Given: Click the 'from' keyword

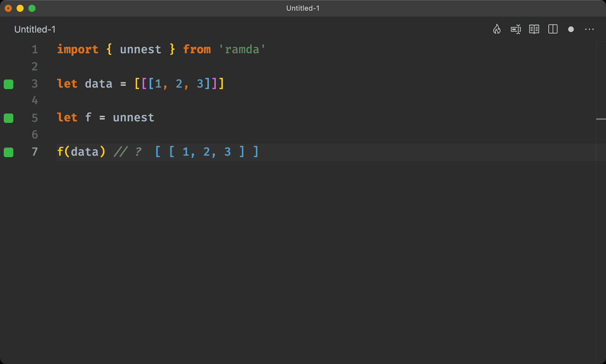Looking at the screenshot, I should [197, 49].
